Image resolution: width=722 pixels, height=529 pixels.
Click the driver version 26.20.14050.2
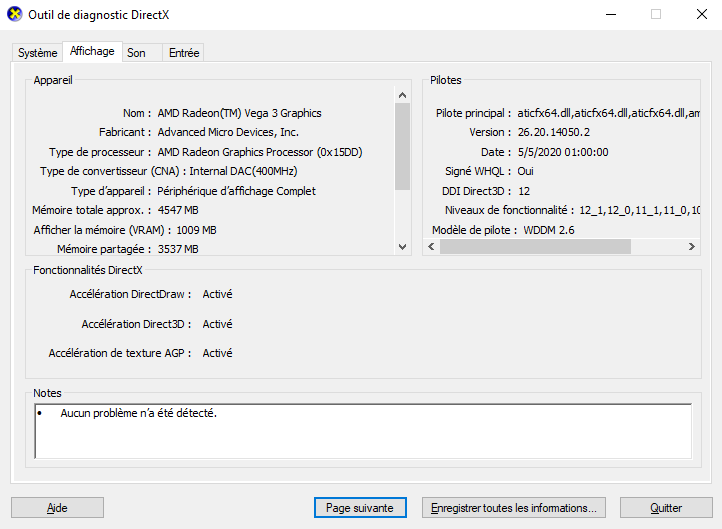point(553,133)
